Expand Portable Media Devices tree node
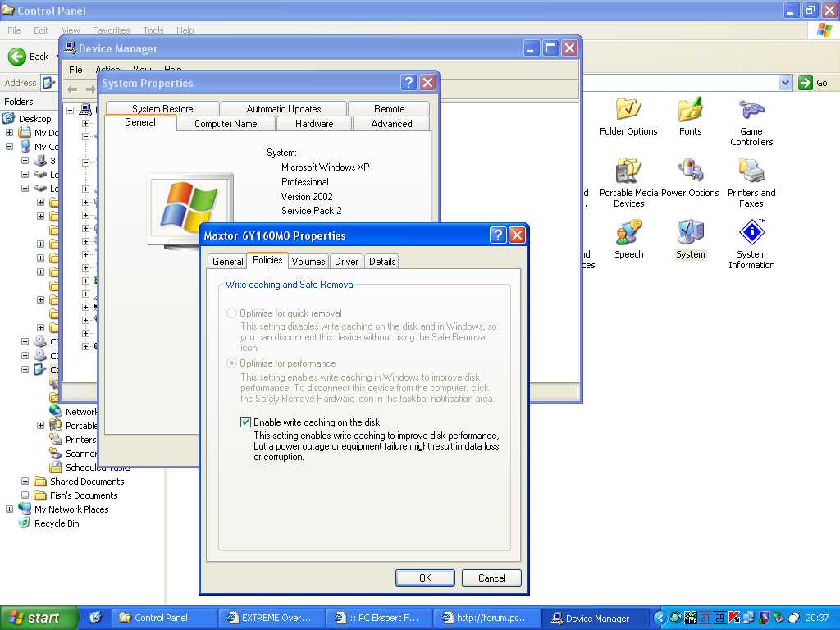 point(40,426)
